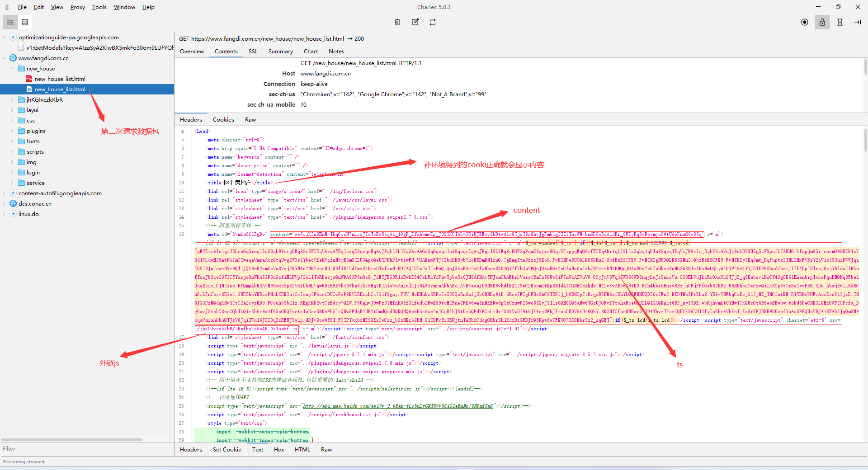Switch to structure view icon in toolbar
This screenshot has width=868, height=470.
(x=10, y=22)
